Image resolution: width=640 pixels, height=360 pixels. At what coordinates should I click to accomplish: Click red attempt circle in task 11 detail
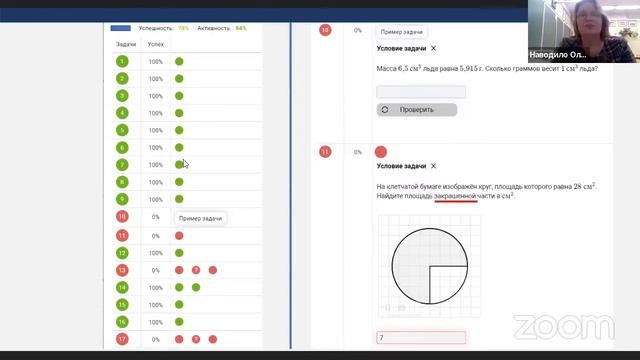point(381,152)
